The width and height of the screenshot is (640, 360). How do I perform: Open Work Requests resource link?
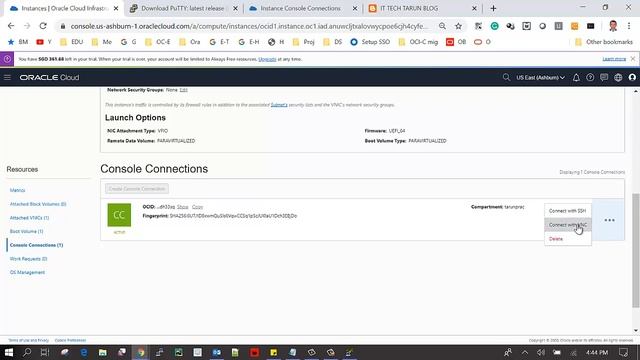point(29,259)
